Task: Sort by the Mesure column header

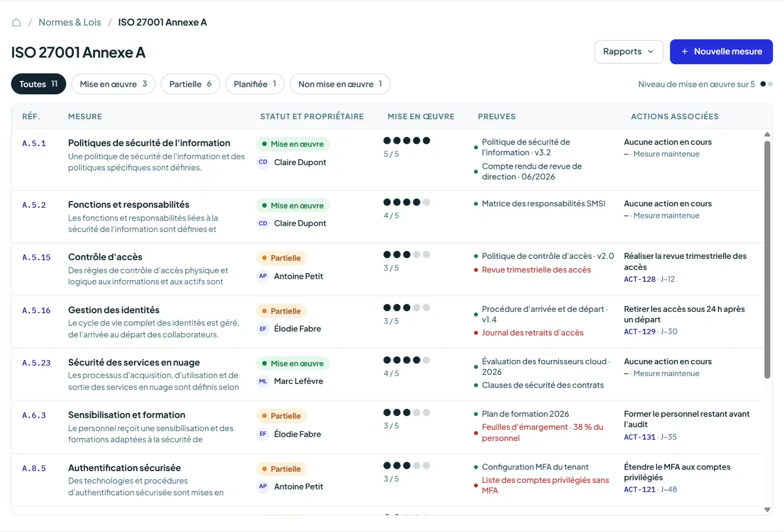Action: point(85,117)
